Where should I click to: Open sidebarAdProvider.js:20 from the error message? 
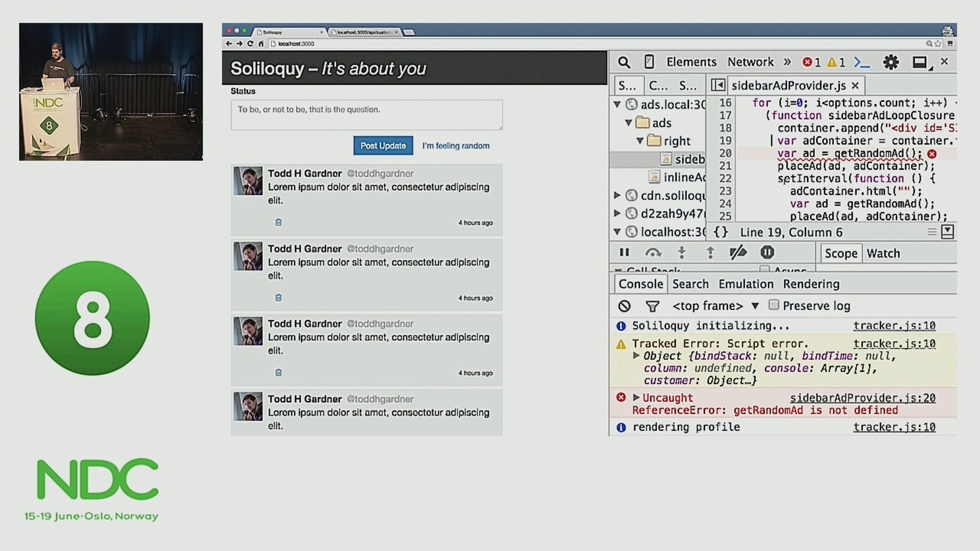click(862, 398)
